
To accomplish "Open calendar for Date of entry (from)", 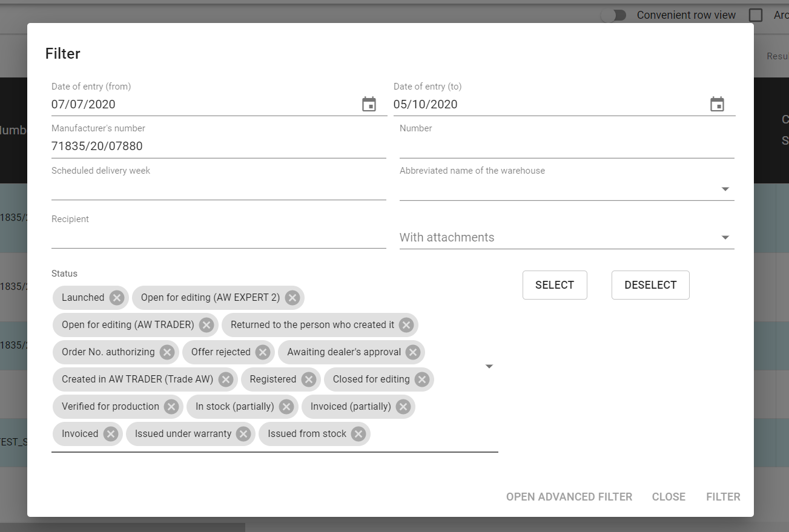I will [x=369, y=104].
